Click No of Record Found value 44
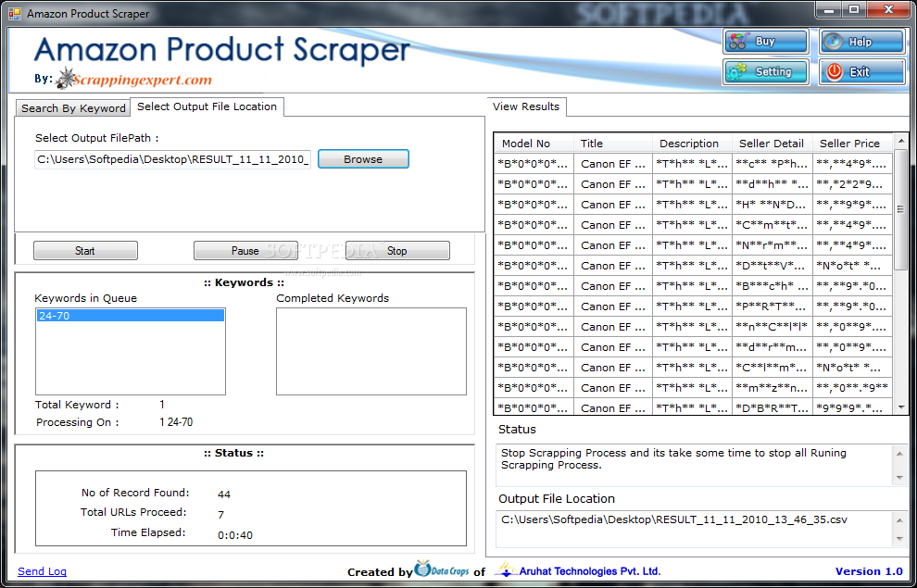This screenshot has width=917, height=588. click(x=224, y=494)
